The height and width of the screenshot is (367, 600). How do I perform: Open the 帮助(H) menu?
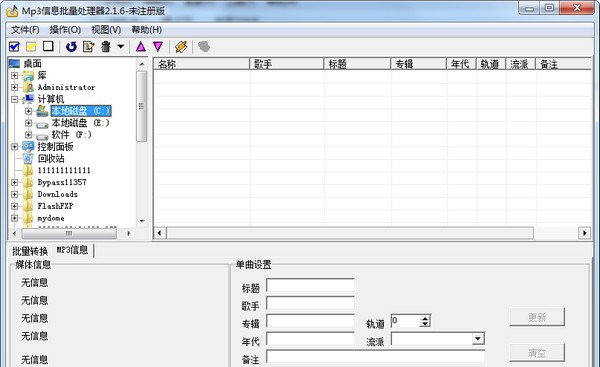tap(147, 30)
